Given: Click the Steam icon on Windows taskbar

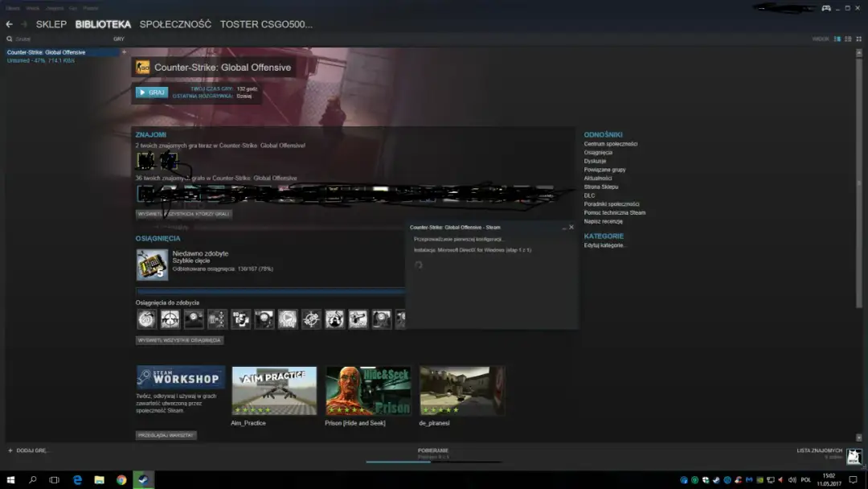Looking at the screenshot, I should (142, 480).
